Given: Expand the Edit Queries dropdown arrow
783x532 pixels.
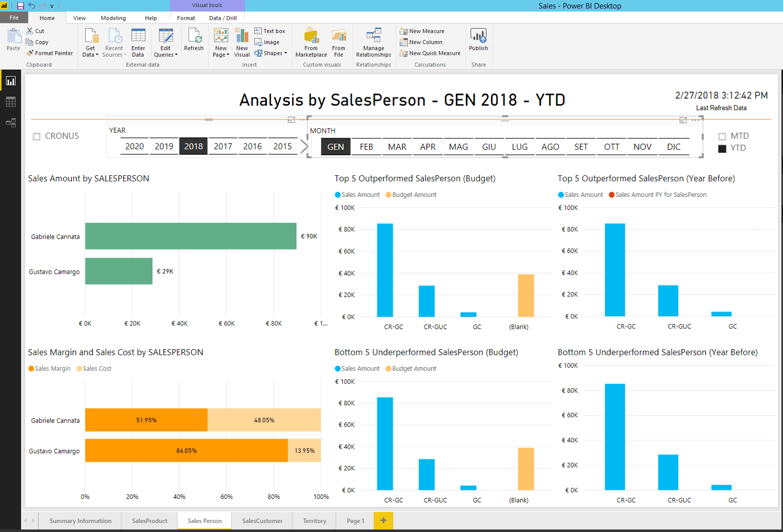Looking at the screenshot, I should point(176,55).
